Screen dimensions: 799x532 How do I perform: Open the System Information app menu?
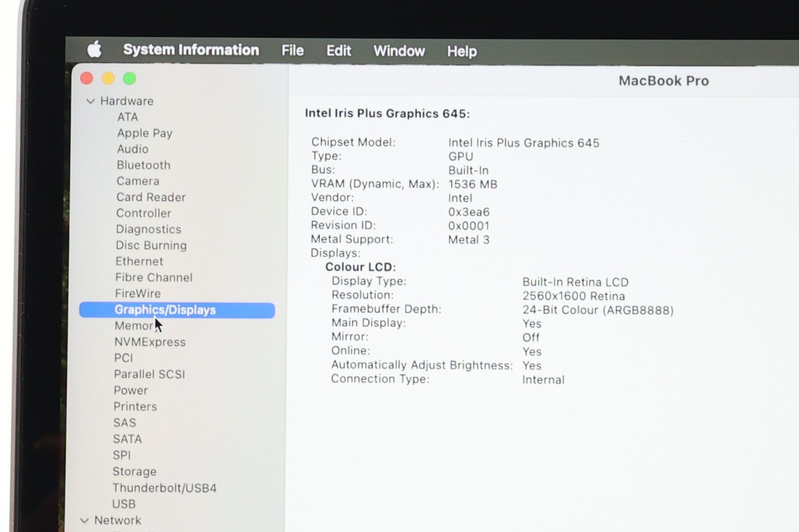[191, 50]
